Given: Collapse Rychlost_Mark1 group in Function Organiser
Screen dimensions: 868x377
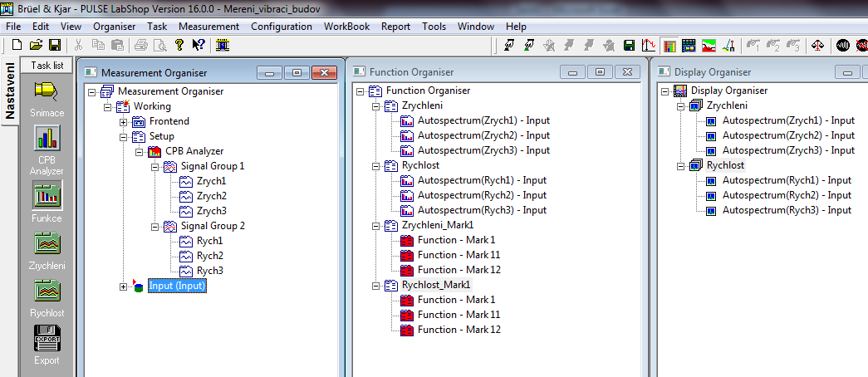Looking at the screenshot, I should tap(376, 285).
